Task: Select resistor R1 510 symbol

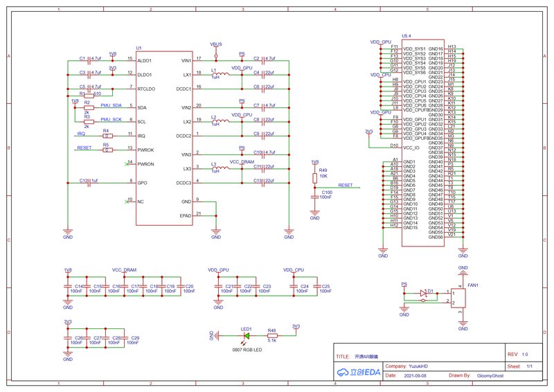Action: click(89, 96)
